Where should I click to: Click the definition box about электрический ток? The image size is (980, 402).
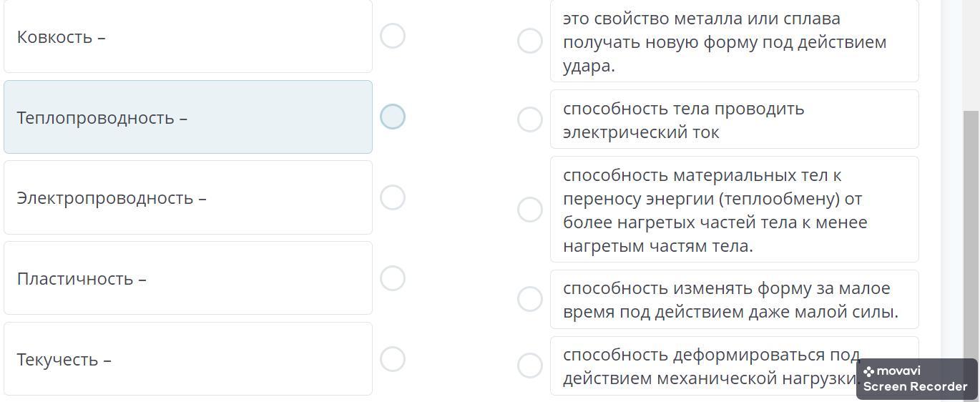pos(735,119)
